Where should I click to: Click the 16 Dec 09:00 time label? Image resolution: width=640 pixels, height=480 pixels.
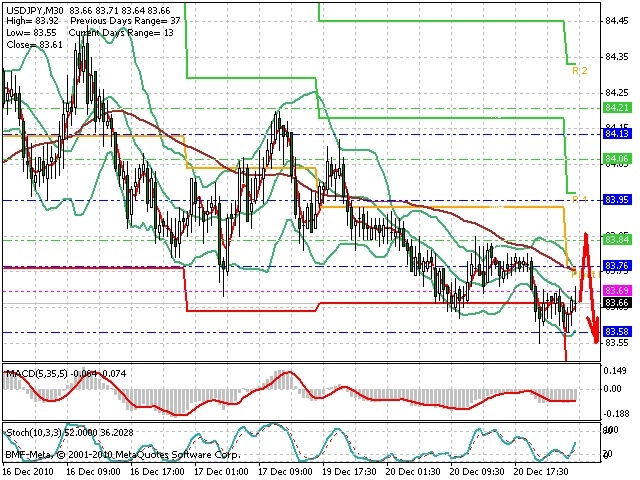[93, 472]
